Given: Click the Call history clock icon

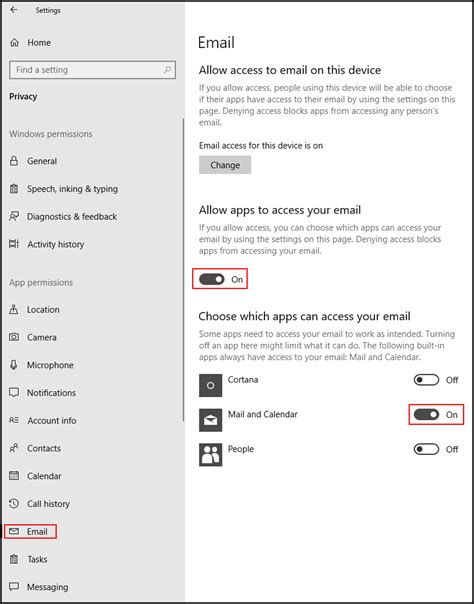Looking at the screenshot, I should [x=14, y=503].
